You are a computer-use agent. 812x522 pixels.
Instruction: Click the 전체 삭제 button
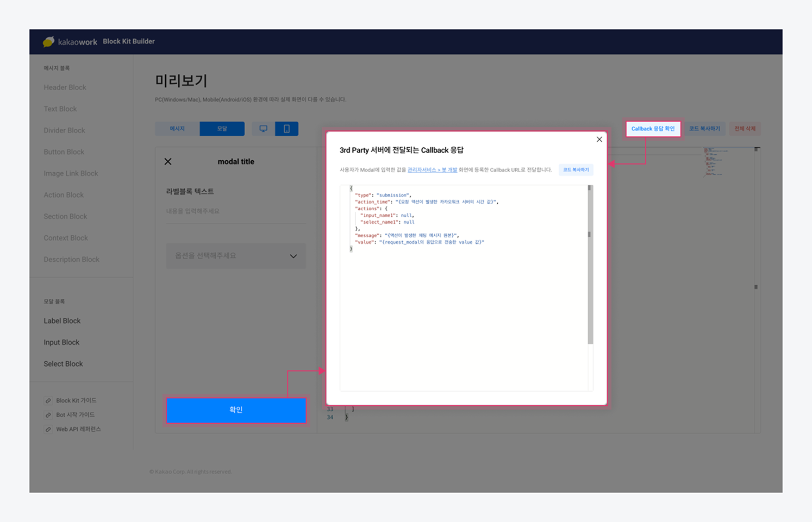tap(745, 129)
